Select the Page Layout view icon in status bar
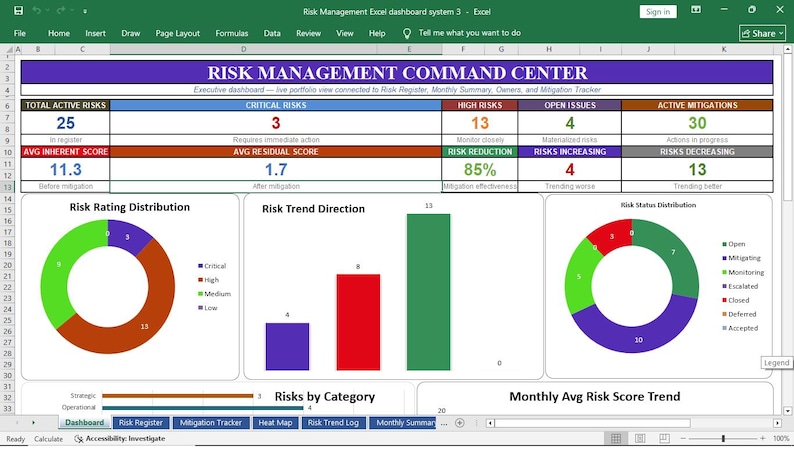This screenshot has height=474, width=794. pyautogui.click(x=640, y=439)
